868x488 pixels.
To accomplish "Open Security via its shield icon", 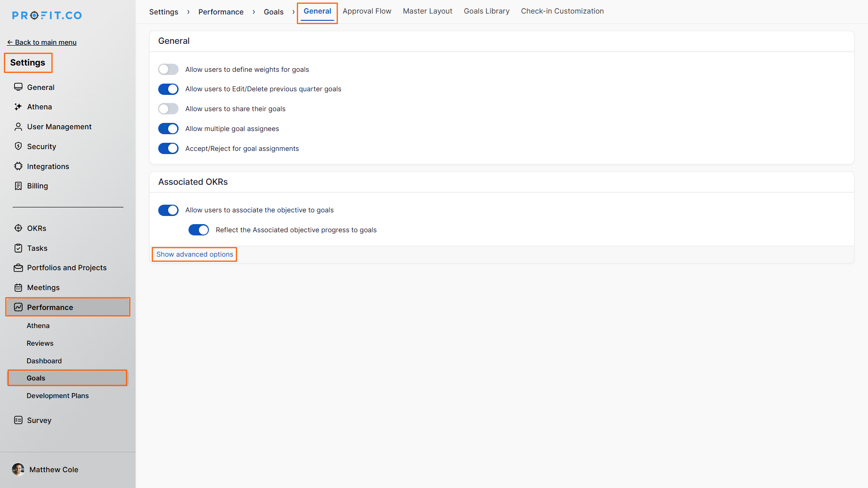I will click(18, 146).
